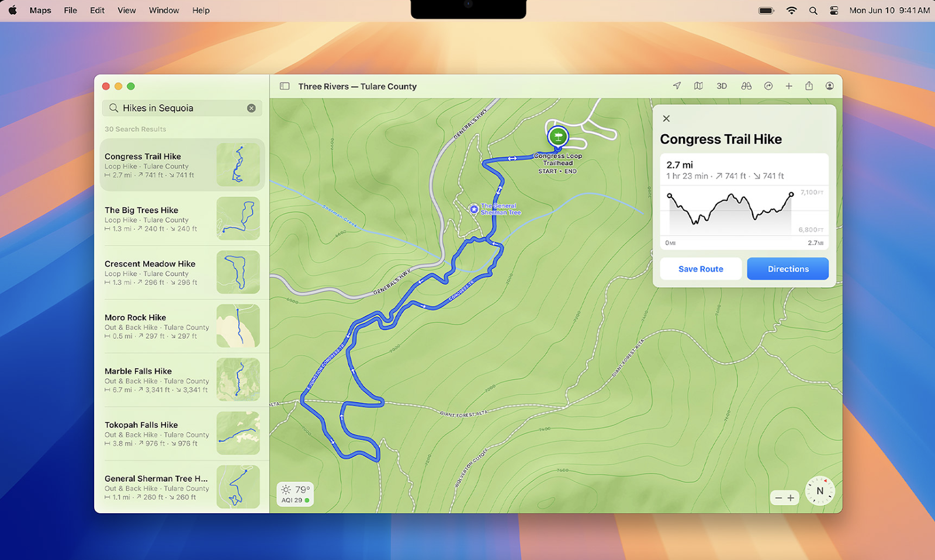Click the battery status icon
This screenshot has height=560, width=935.
[x=766, y=11]
